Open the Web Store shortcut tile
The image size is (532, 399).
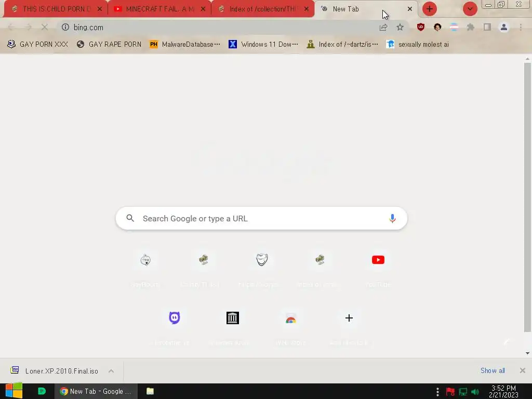point(291,318)
